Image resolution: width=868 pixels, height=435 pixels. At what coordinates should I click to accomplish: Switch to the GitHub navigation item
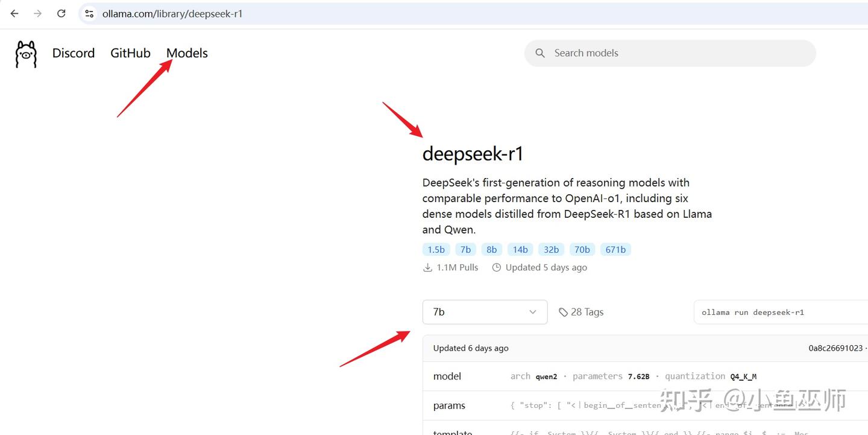pyautogui.click(x=130, y=53)
